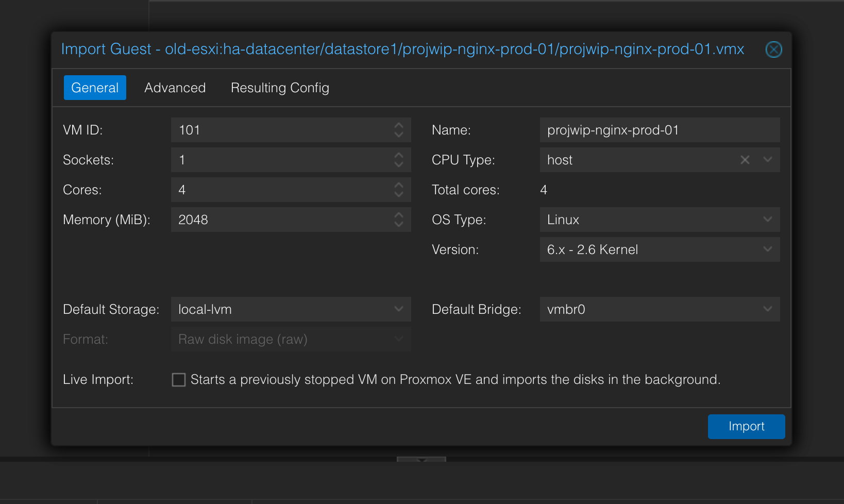
Task: Increase Memory with up arrow
Action: (x=399, y=215)
